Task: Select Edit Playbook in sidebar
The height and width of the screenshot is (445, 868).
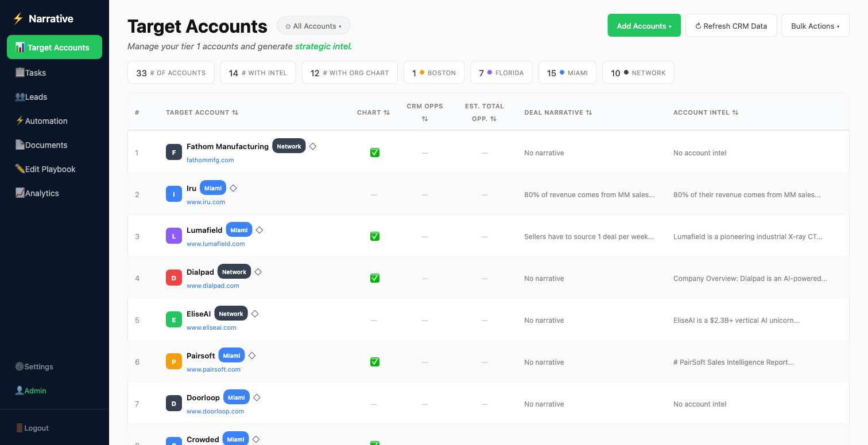Action: pyautogui.click(x=55, y=169)
